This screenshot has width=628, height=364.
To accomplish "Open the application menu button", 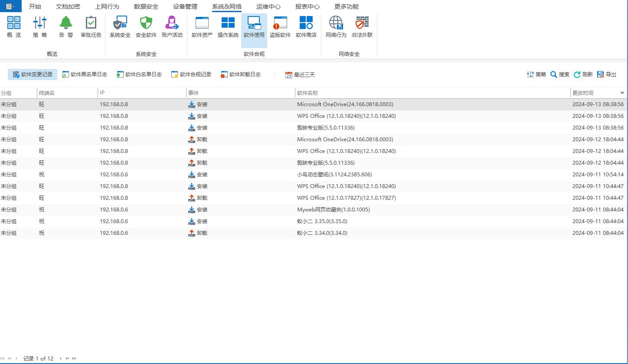I will tap(10, 6).
